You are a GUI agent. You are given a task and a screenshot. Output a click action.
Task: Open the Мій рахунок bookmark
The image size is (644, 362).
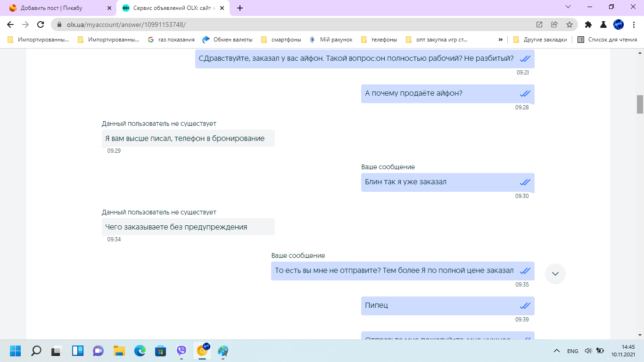pos(331,40)
